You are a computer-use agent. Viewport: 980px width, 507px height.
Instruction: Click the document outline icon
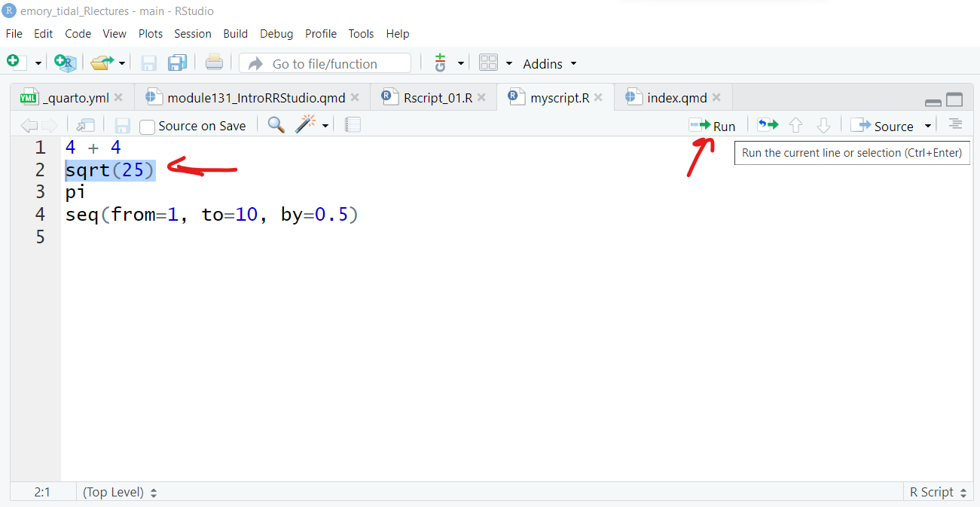pyautogui.click(x=955, y=124)
